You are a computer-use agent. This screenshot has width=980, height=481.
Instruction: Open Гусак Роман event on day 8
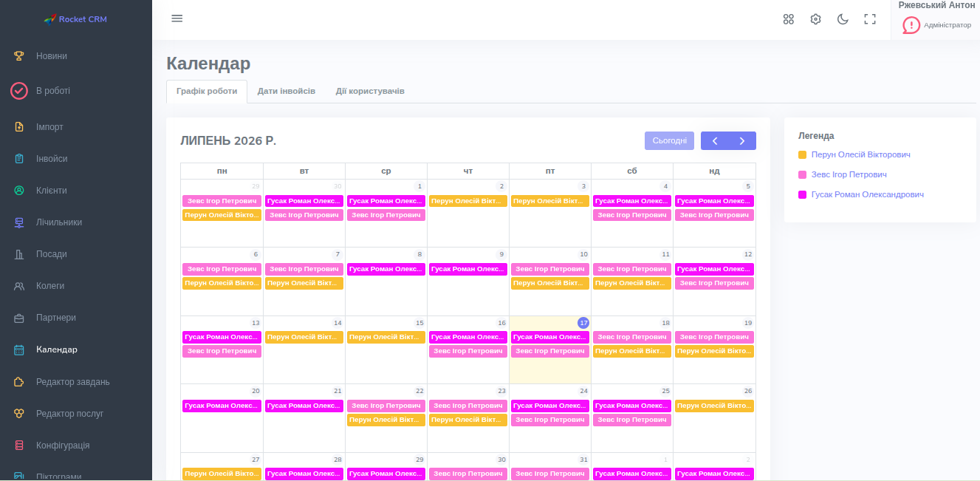point(386,269)
